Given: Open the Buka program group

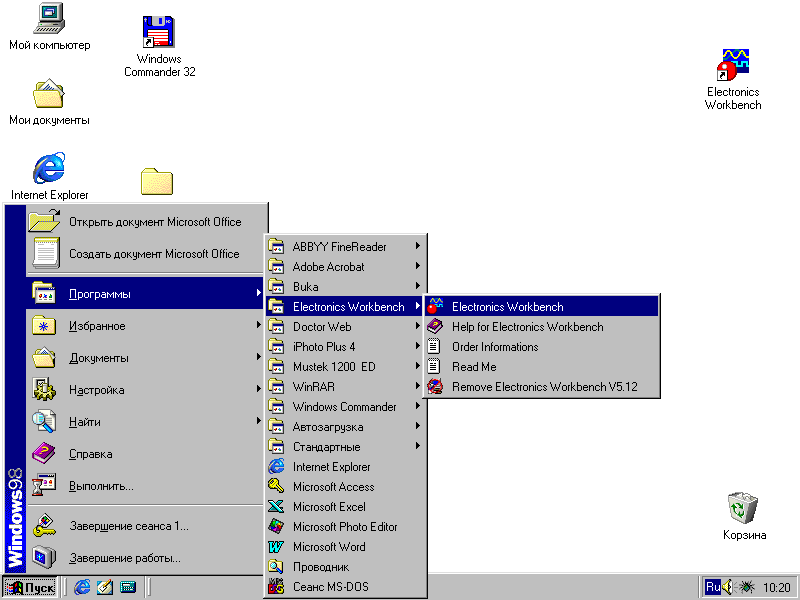Looking at the screenshot, I should coord(345,286).
